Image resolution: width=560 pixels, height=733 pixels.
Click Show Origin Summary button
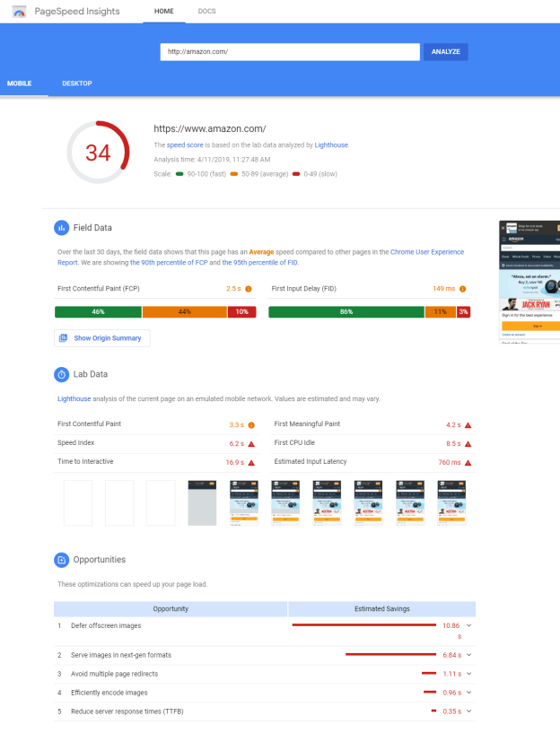click(x=102, y=338)
